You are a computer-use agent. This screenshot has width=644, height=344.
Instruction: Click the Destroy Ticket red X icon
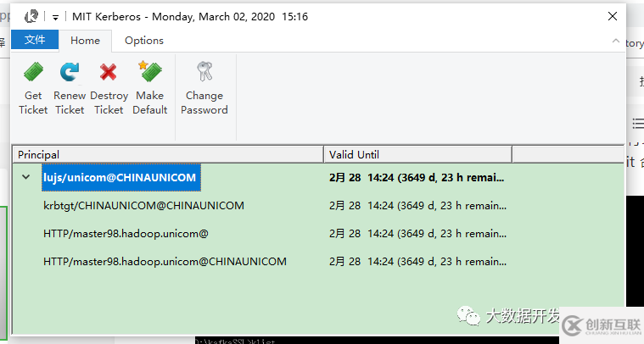109,72
